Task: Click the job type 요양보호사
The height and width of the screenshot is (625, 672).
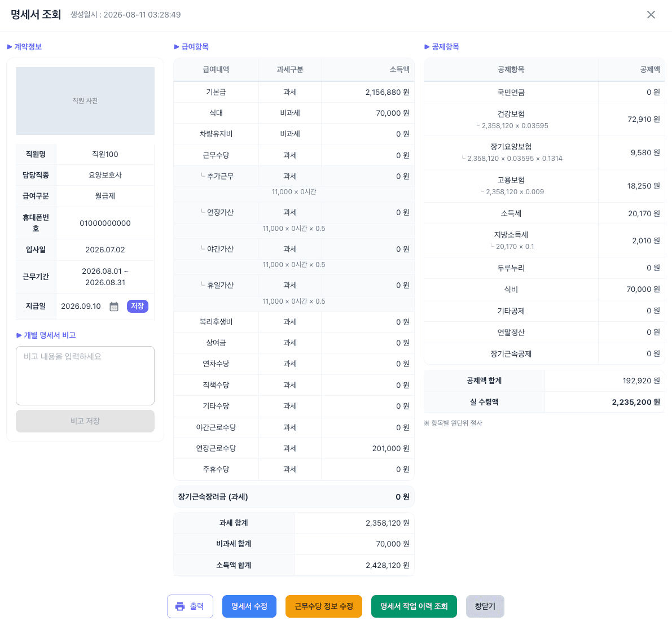Action: [x=105, y=175]
